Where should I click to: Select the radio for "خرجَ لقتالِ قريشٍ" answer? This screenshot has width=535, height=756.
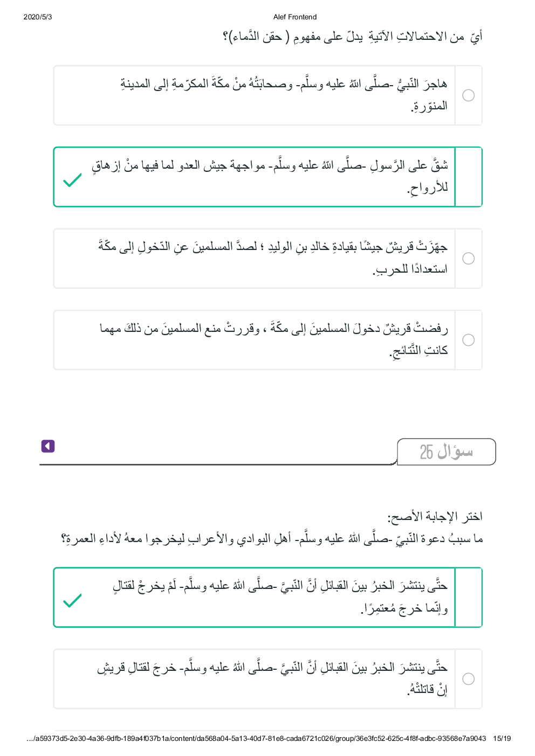click(469, 679)
